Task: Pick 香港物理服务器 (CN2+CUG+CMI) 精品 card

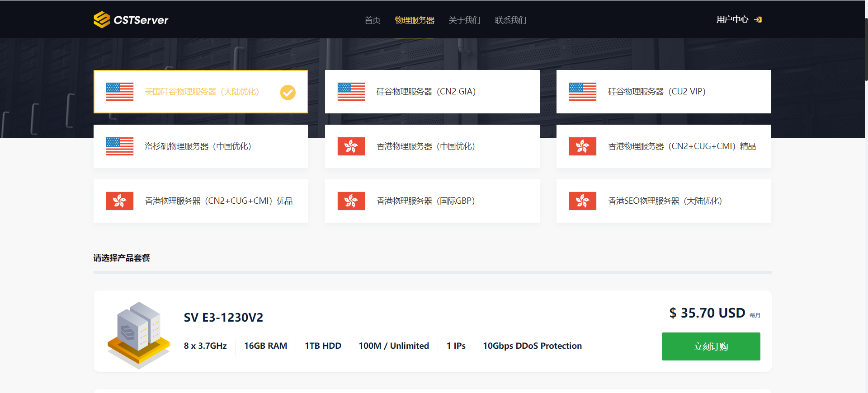Action: [x=664, y=146]
